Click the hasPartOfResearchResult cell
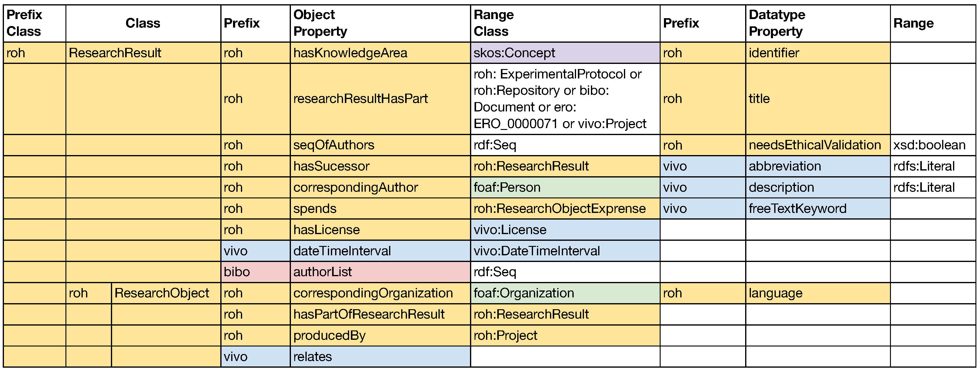Viewport: 980px width, 371px height. (369, 314)
